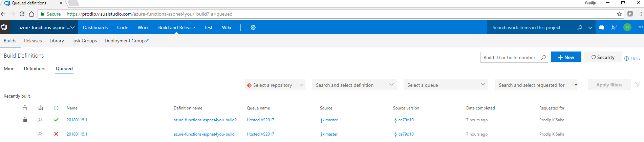Open the Select a queue dropdown
644x142 pixels.
click(x=446, y=85)
